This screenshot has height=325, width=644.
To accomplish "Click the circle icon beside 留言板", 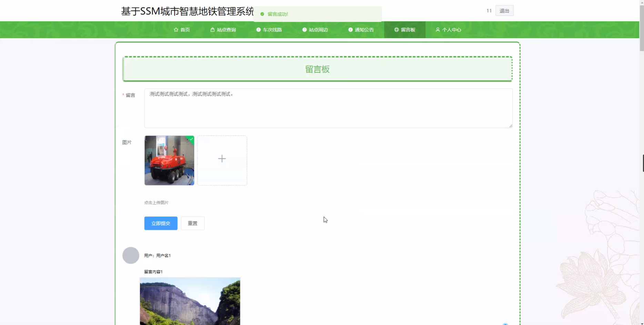I will pyautogui.click(x=396, y=30).
